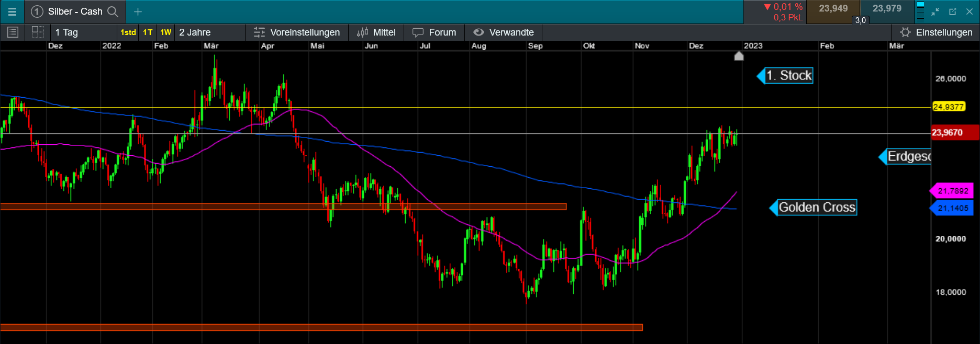Click the blue 21,1405 moving average tag
The height and width of the screenshot is (344, 980).
[x=952, y=208]
